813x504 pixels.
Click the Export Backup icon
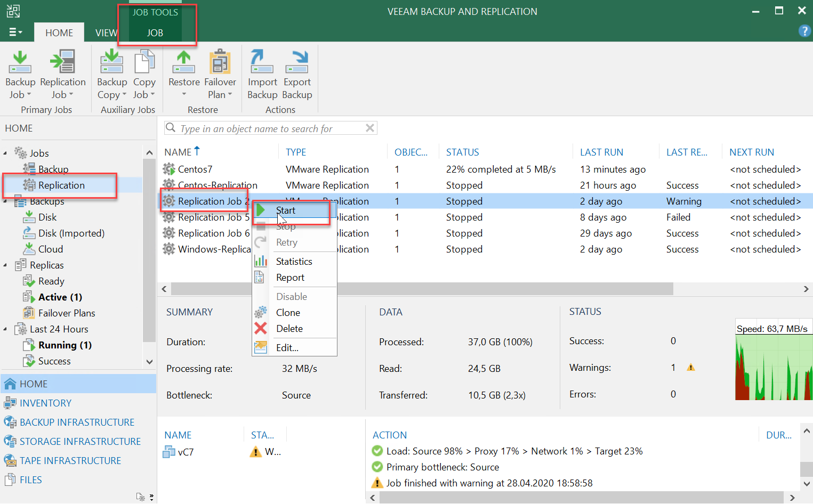(297, 62)
